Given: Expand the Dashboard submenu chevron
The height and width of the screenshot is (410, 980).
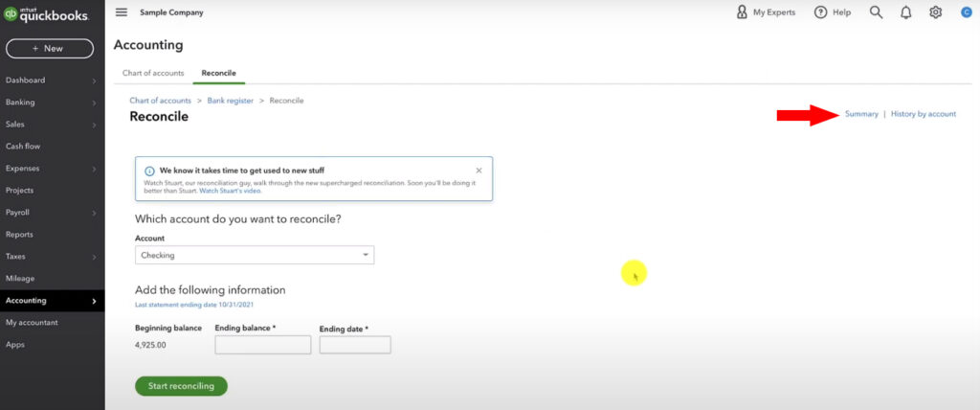Looking at the screenshot, I should coord(94,80).
